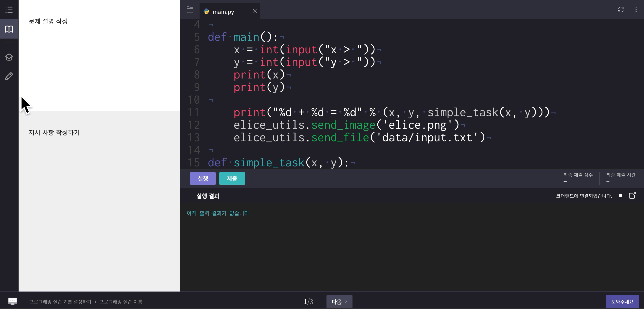Image resolution: width=644 pixels, height=309 pixels.
Task: Click the graduation cap icon
Action: point(9,57)
